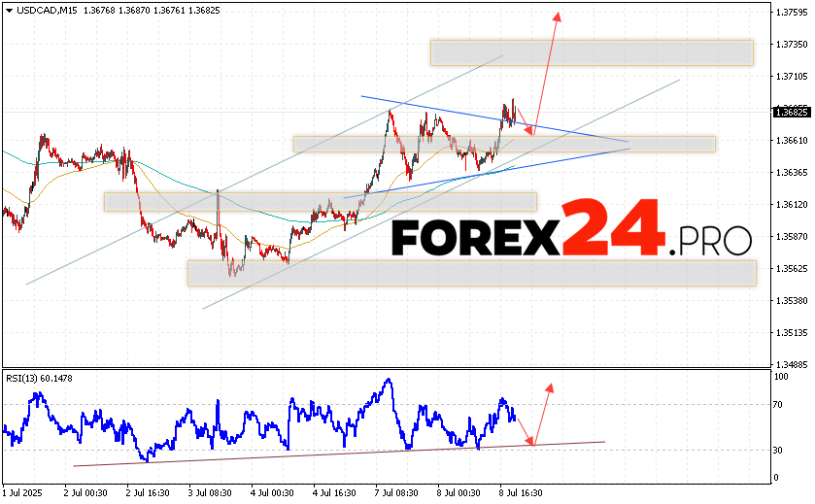815x504 pixels.
Task: Click the top red forecast arrowhead on price chart
Action: [x=558, y=16]
